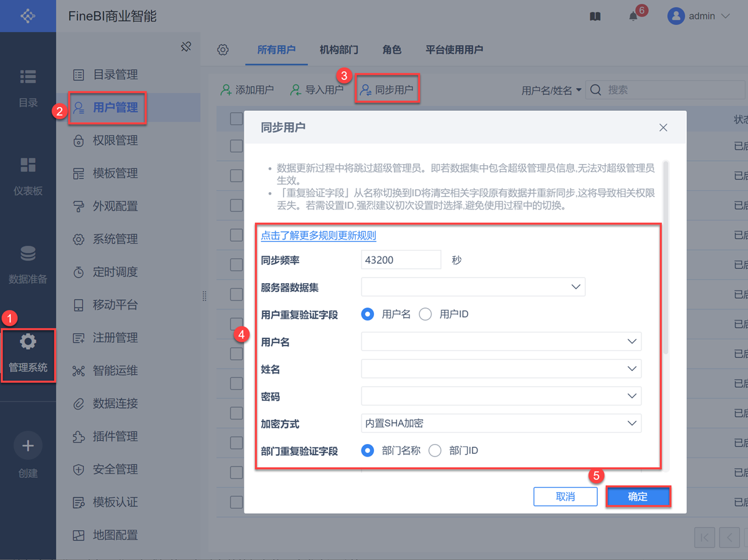This screenshot has height=560, width=748.
Task: Open the 管理系统 gear section
Action: (x=28, y=353)
